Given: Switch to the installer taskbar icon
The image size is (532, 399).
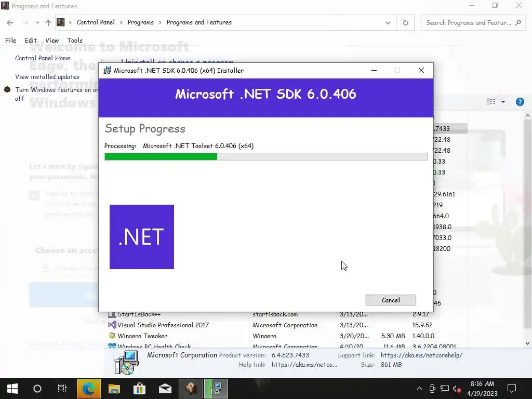Looking at the screenshot, I should click(x=216, y=389).
